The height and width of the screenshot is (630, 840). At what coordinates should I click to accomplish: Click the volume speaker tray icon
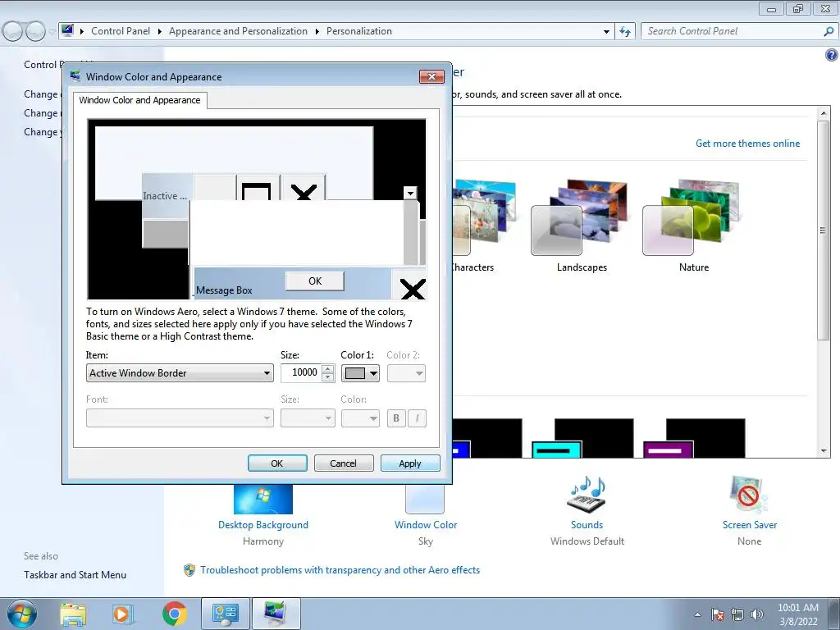757,614
